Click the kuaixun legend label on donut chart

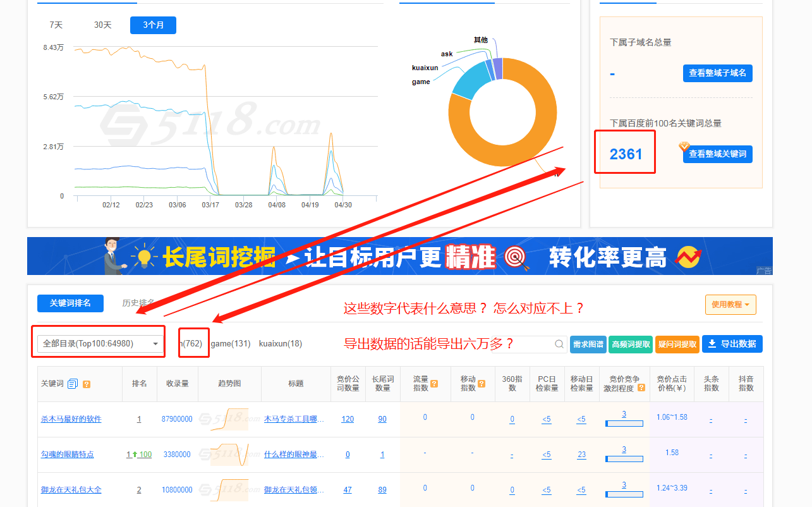pyautogui.click(x=425, y=68)
